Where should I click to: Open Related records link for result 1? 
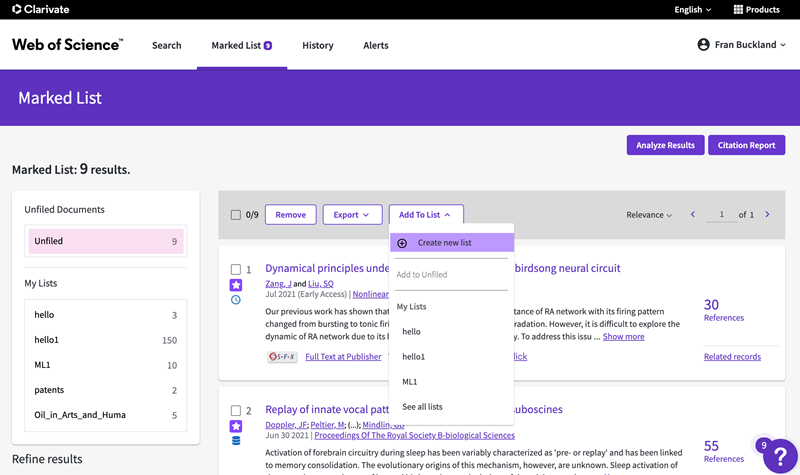(x=732, y=357)
